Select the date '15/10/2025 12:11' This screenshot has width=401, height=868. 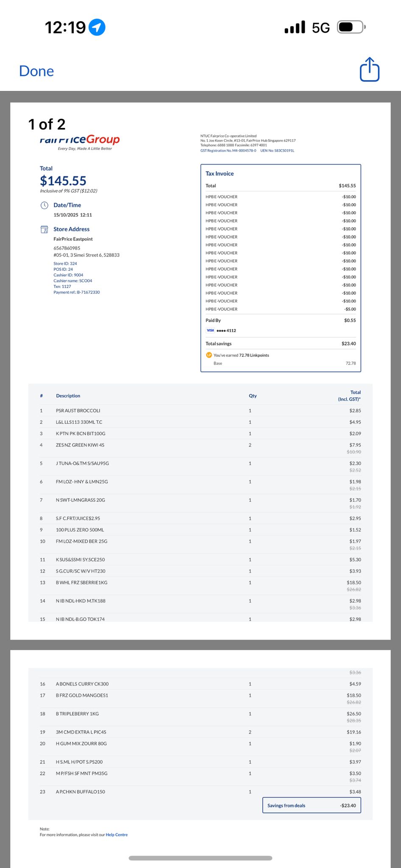coord(73,215)
